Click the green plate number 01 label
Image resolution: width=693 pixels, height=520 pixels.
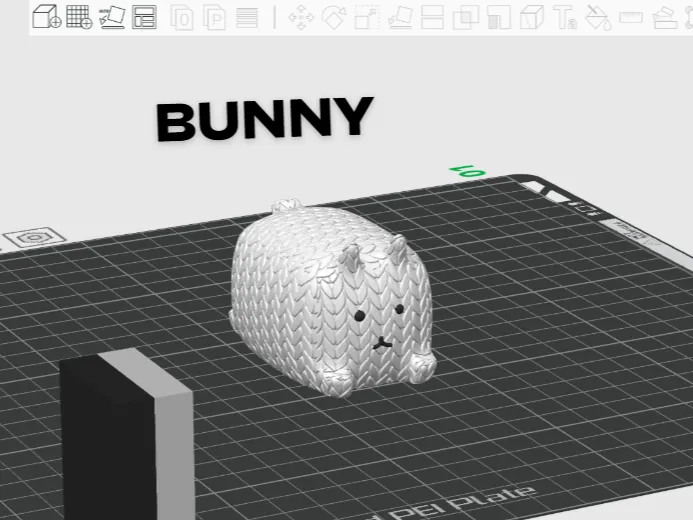click(x=468, y=171)
